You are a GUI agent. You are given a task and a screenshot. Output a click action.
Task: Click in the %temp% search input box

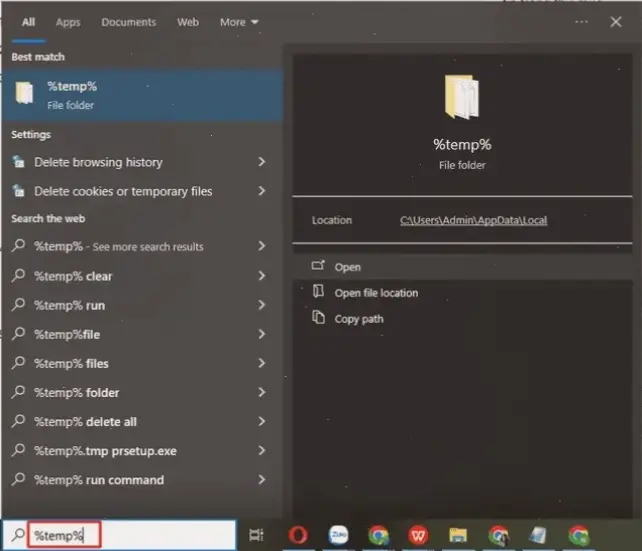point(131,535)
